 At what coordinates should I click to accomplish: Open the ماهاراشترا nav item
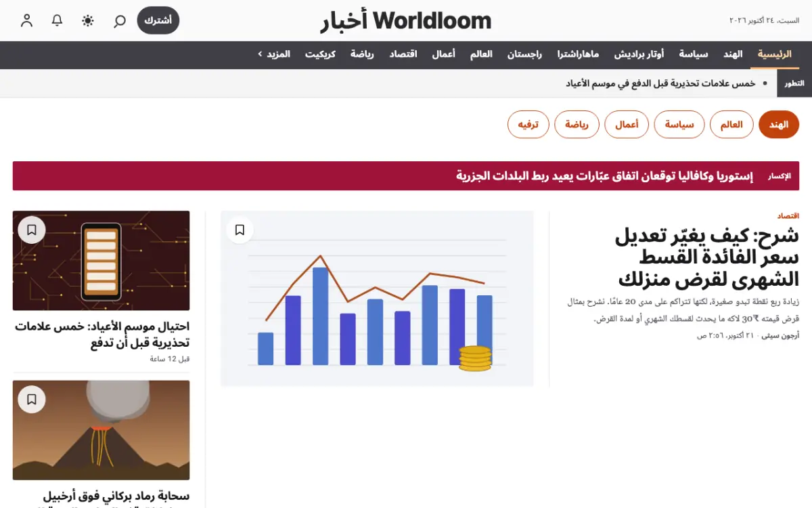click(x=579, y=54)
